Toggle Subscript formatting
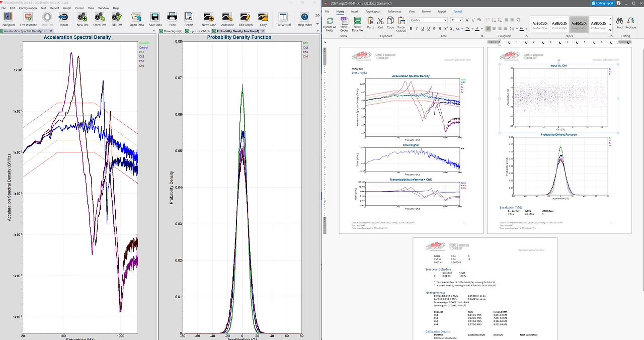Image resolution: width=644 pixels, height=340 pixels. click(x=451, y=29)
